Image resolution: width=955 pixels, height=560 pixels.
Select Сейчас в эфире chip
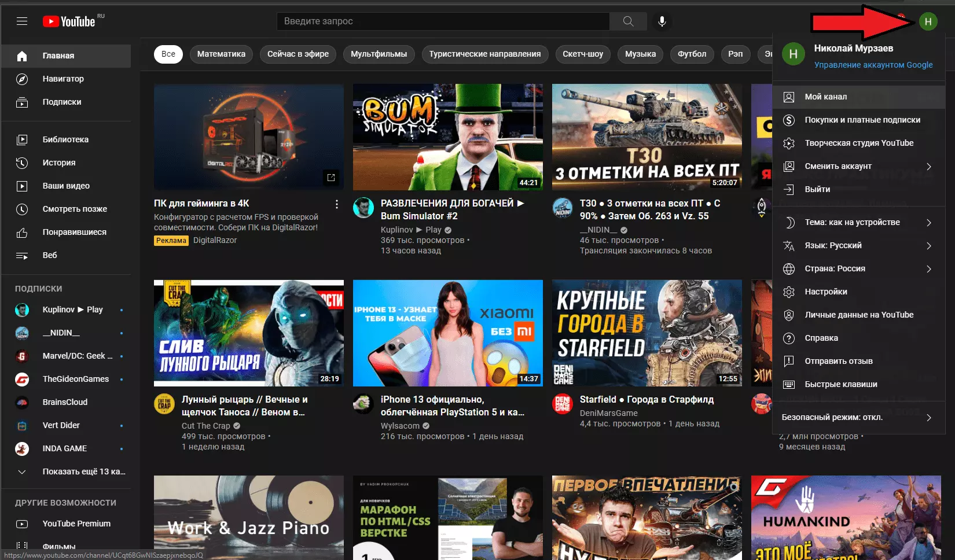point(298,54)
